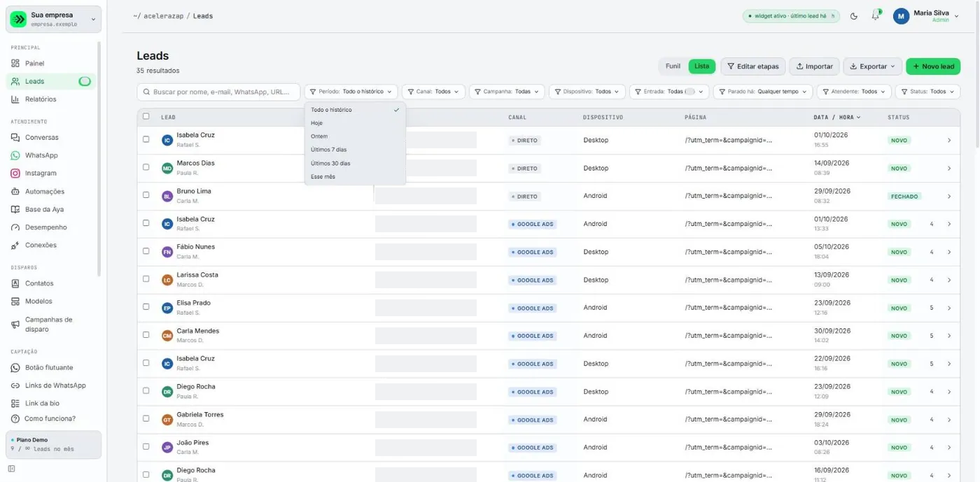Open the Status filter dropdown
This screenshot has height=482, width=980.
[927, 92]
